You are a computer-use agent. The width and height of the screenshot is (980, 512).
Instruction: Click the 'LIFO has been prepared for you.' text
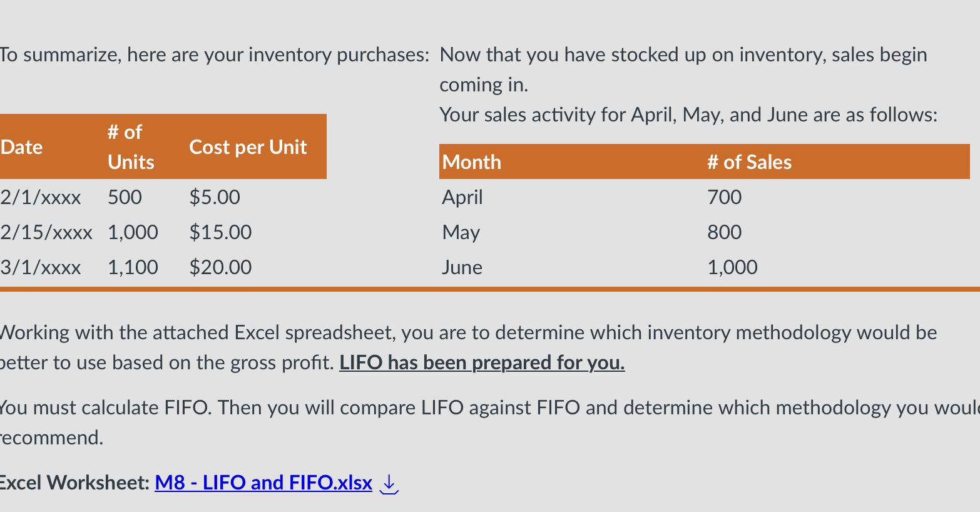click(482, 362)
